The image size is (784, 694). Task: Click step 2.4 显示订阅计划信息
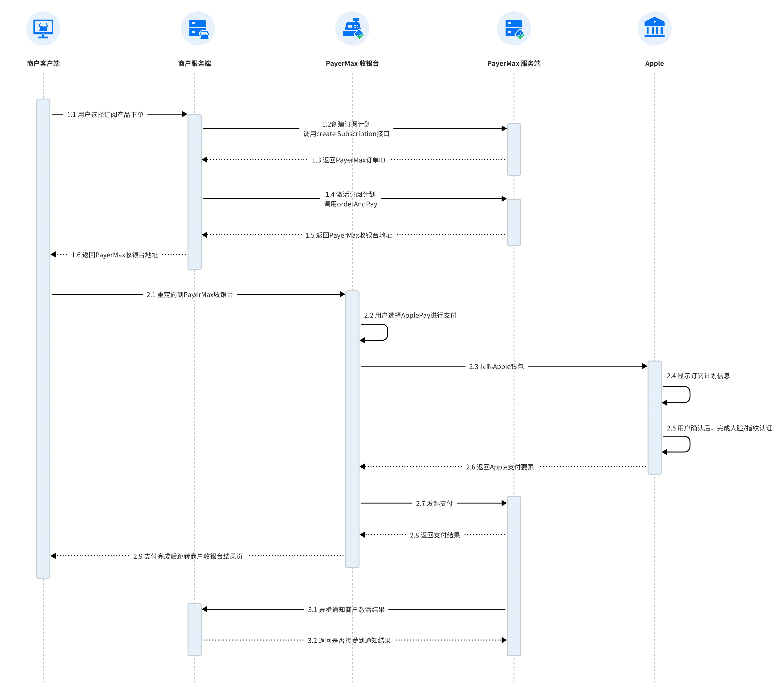[698, 376]
